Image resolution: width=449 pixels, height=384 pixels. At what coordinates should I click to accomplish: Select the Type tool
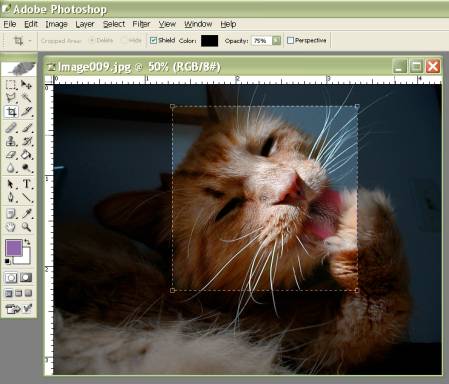coord(26,184)
